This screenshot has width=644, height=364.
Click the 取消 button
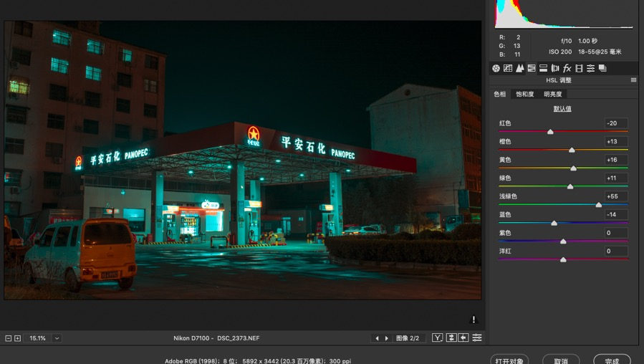pyautogui.click(x=561, y=360)
